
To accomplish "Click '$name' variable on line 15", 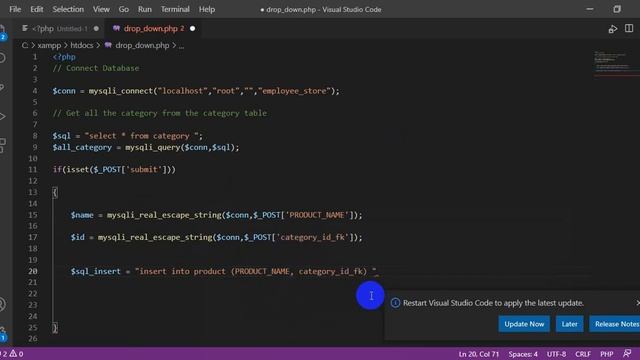I will coord(82,215).
